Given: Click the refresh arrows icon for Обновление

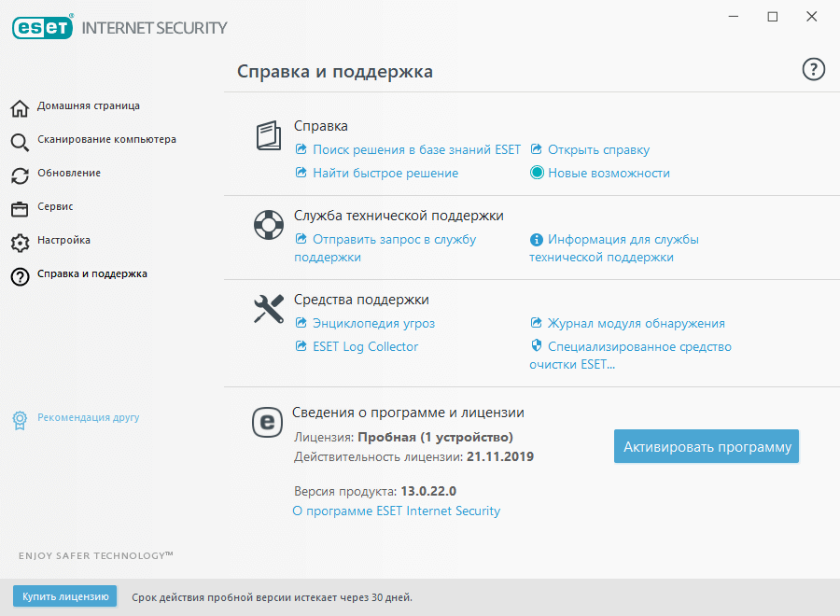Looking at the screenshot, I should (20, 175).
